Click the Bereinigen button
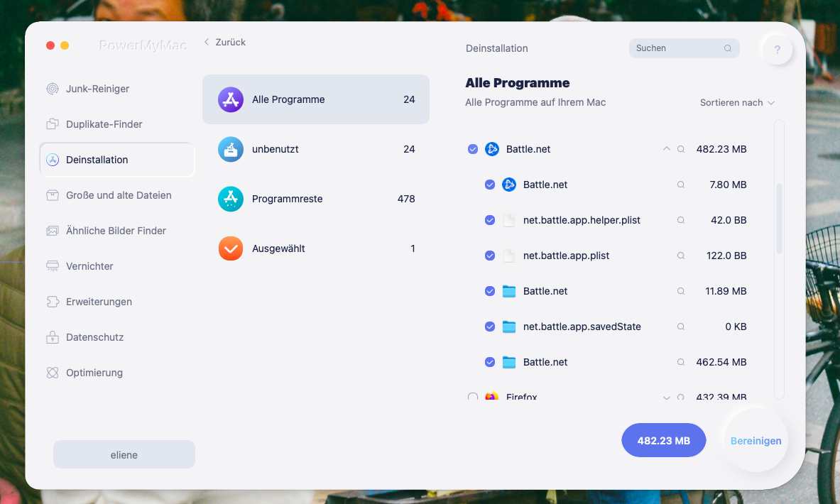Image resolution: width=840 pixels, height=504 pixels. (x=756, y=441)
